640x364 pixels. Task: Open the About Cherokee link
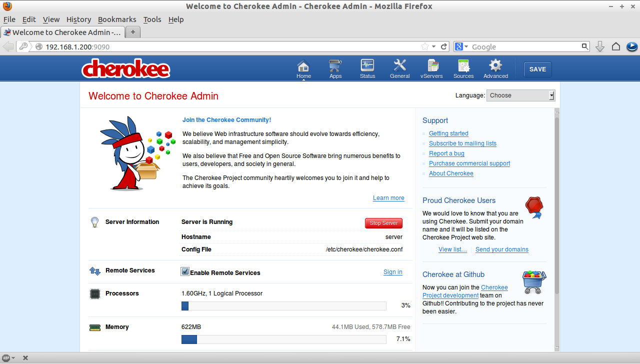pos(451,173)
